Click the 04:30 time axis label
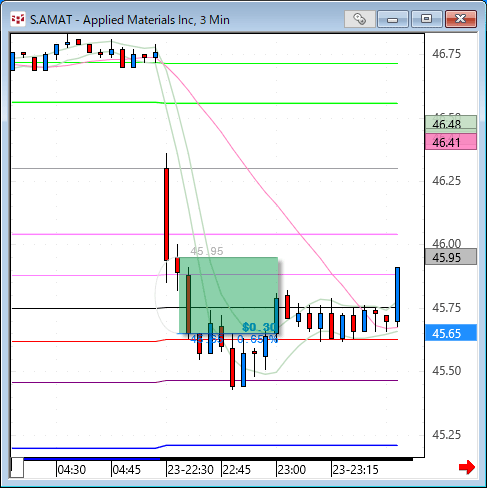The image size is (487, 488). 72,470
